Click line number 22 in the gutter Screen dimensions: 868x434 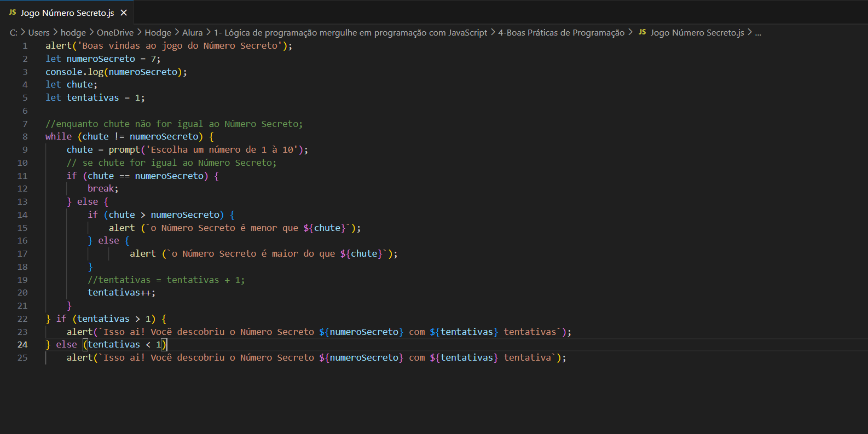click(x=22, y=319)
